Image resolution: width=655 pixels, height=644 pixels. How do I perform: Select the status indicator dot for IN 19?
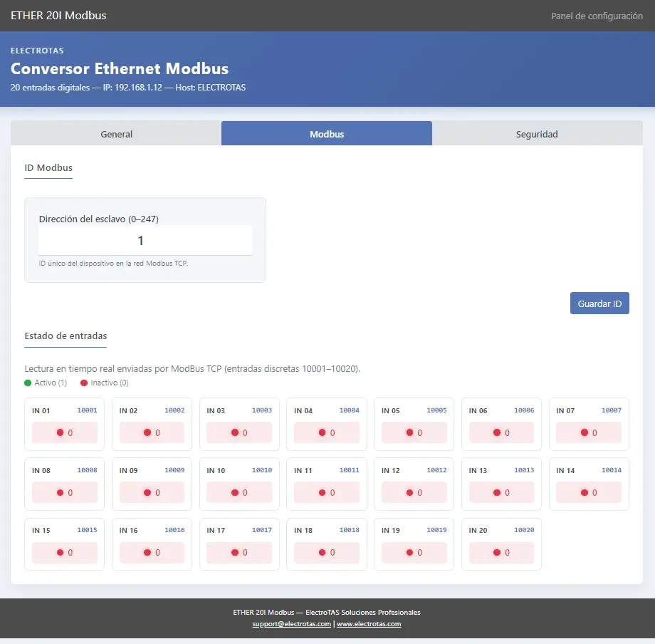pyautogui.click(x=409, y=553)
